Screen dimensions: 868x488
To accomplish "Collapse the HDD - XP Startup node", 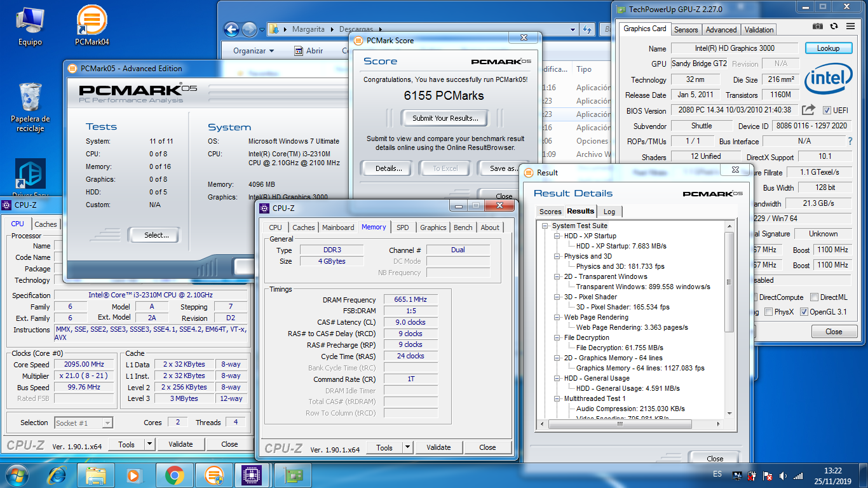I will click(x=557, y=236).
